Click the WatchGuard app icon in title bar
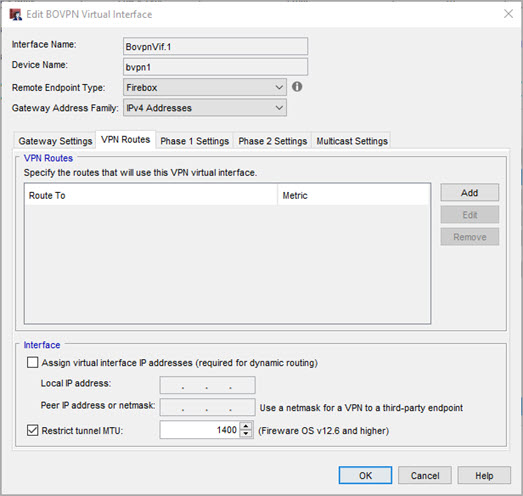523x496 pixels. click(16, 14)
